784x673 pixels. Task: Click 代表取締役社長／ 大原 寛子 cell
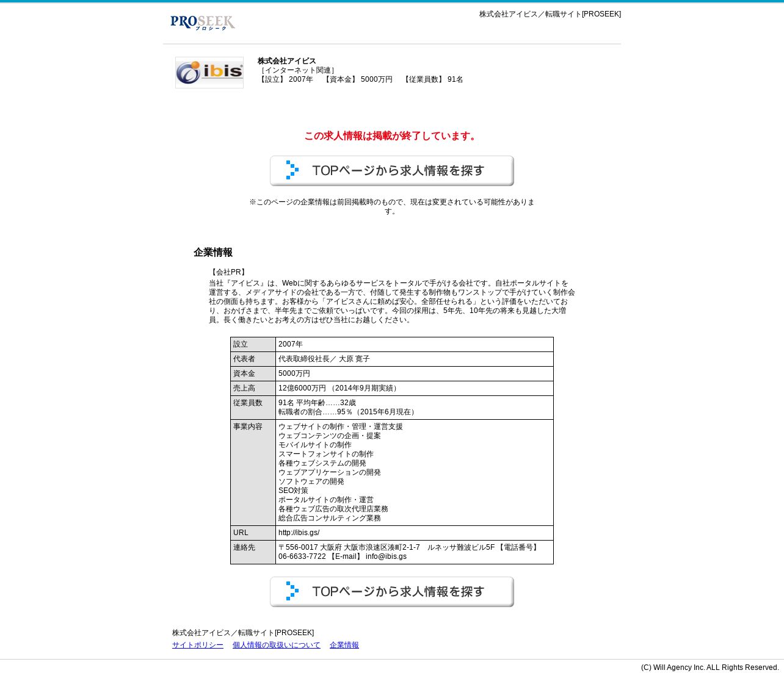tap(415, 359)
